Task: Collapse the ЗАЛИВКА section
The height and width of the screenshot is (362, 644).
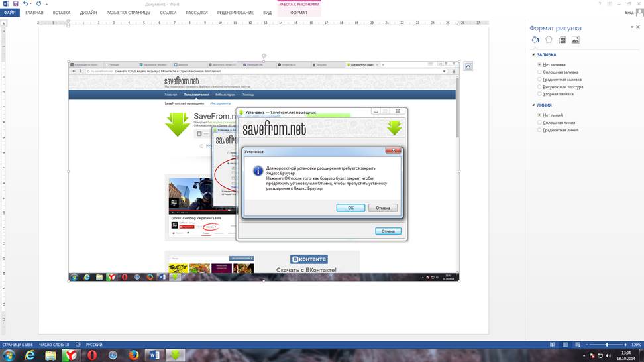Action: 533,54
